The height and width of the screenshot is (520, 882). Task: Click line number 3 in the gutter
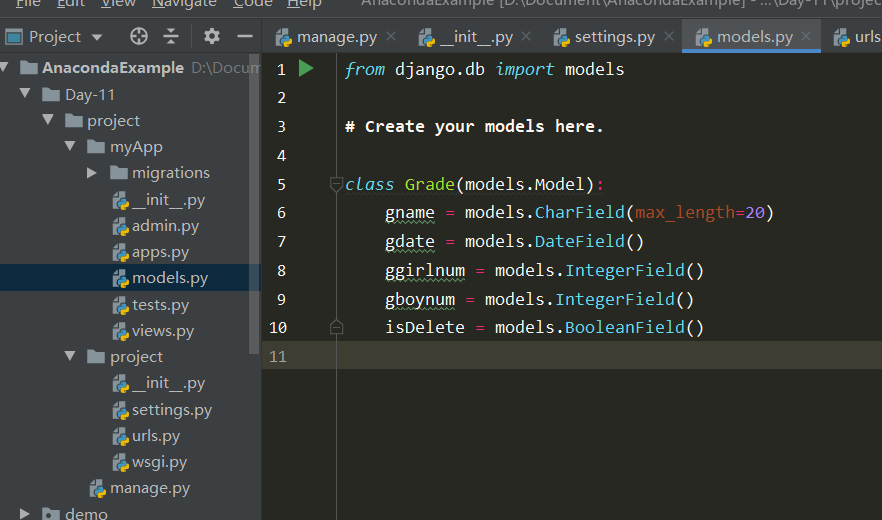(x=281, y=127)
